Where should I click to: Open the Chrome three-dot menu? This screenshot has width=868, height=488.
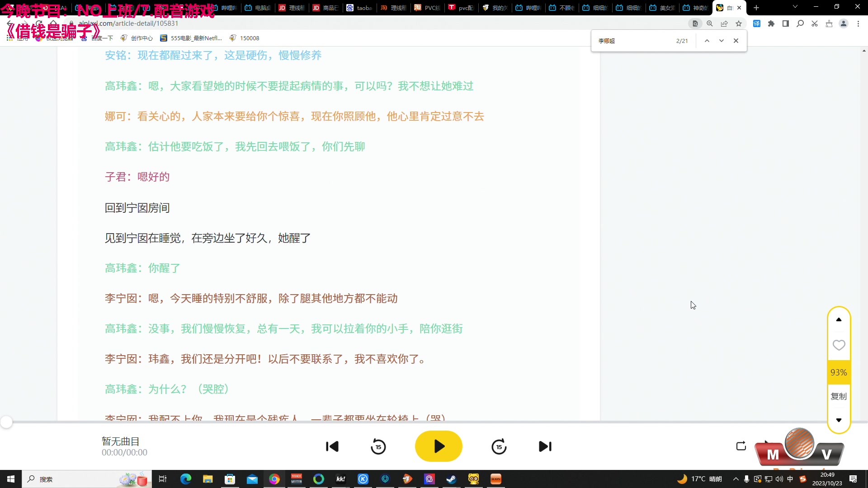pos(858,23)
